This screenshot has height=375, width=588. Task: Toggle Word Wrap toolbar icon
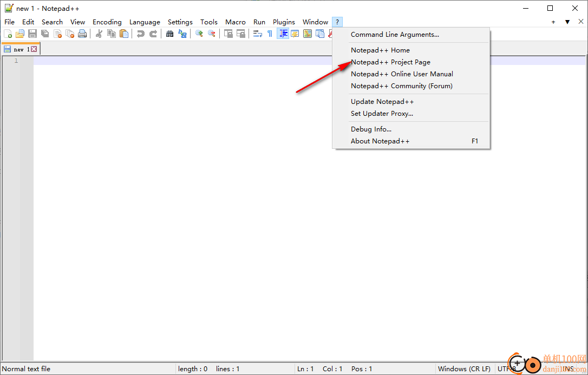point(258,34)
